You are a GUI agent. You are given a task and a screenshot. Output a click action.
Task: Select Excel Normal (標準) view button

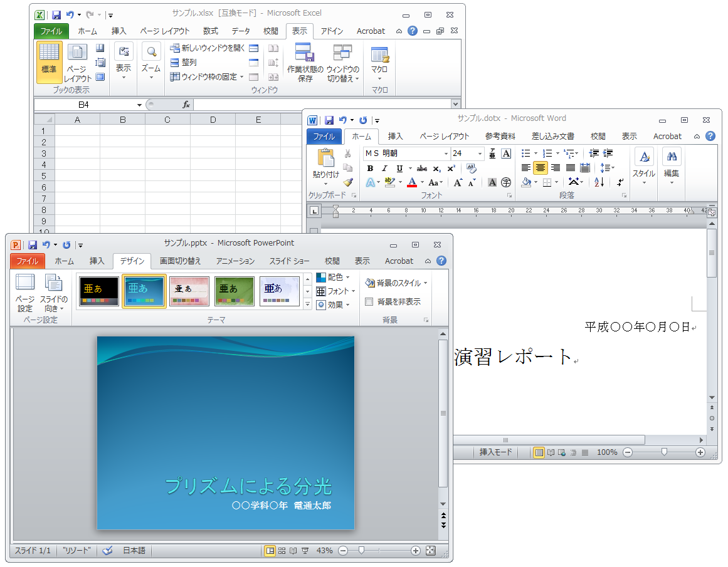(x=49, y=61)
